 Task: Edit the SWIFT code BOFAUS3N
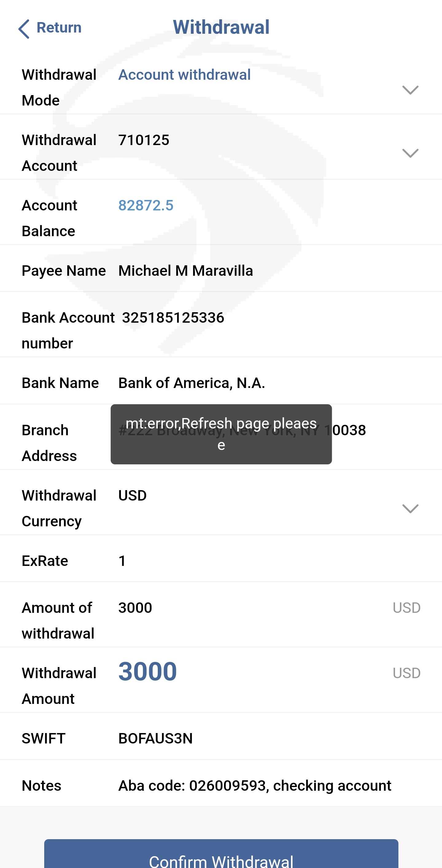pyautogui.click(x=155, y=739)
